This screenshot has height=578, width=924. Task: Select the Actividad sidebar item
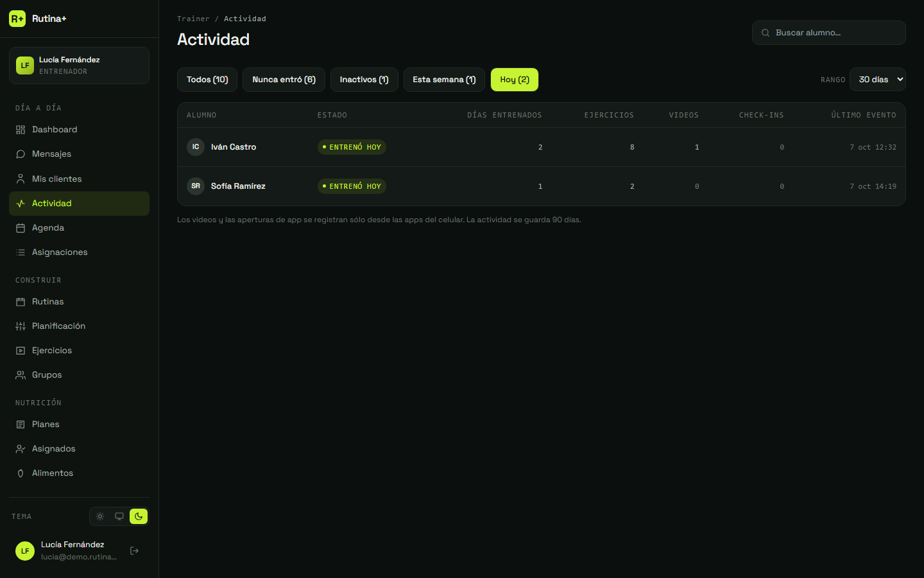coord(79,204)
